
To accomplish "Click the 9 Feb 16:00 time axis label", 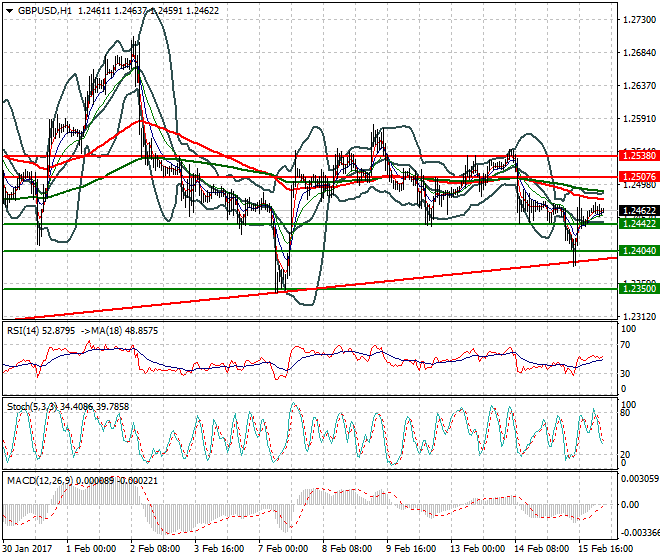I will coord(411,549).
